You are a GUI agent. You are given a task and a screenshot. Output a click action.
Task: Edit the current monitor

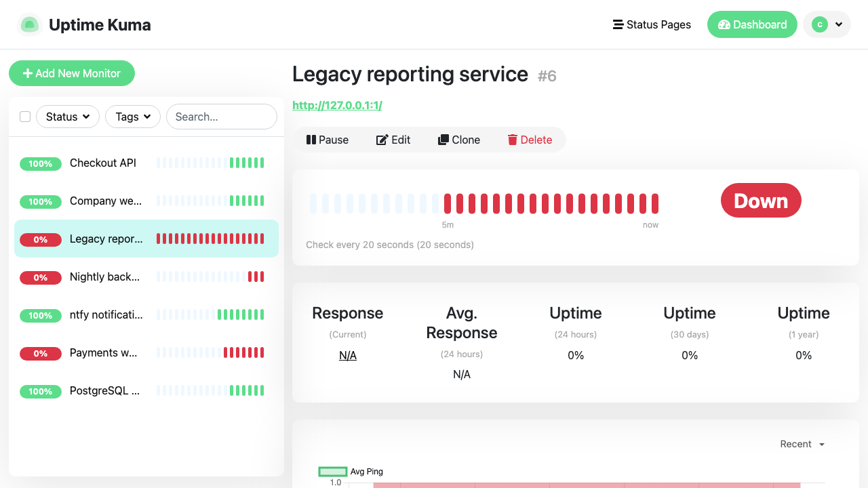pos(393,140)
